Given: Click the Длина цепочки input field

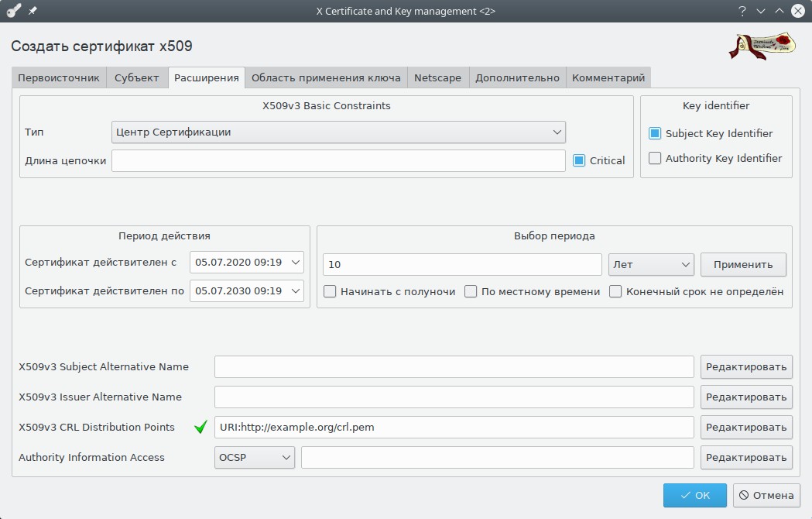Looking at the screenshot, I should pyautogui.click(x=338, y=160).
